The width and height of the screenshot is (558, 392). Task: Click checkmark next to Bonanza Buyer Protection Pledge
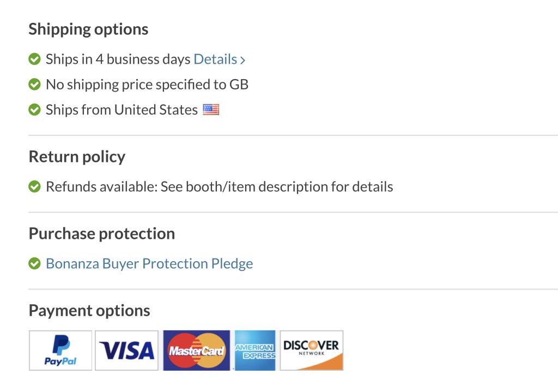click(34, 264)
